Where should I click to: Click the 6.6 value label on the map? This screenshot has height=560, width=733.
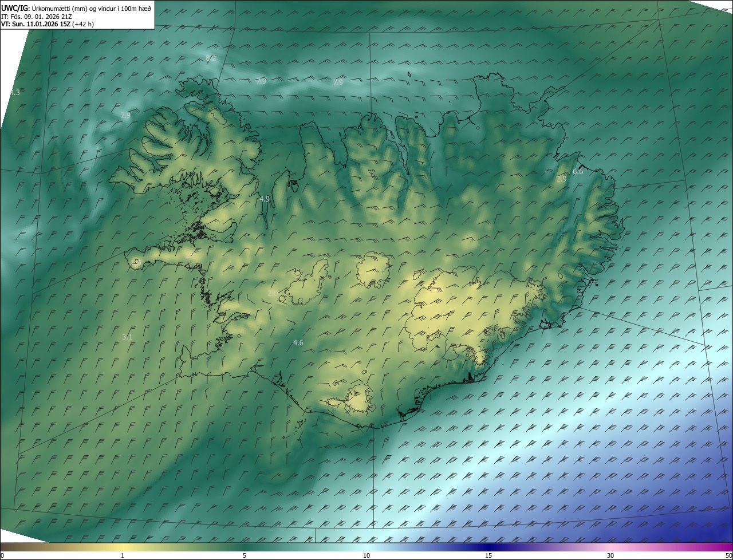[x=578, y=172]
